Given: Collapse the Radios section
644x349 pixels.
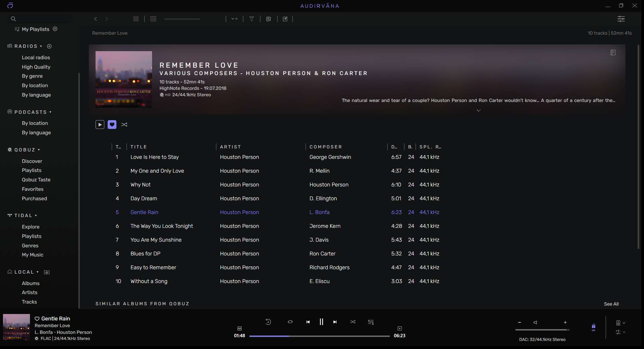Looking at the screenshot, I should 41,46.
